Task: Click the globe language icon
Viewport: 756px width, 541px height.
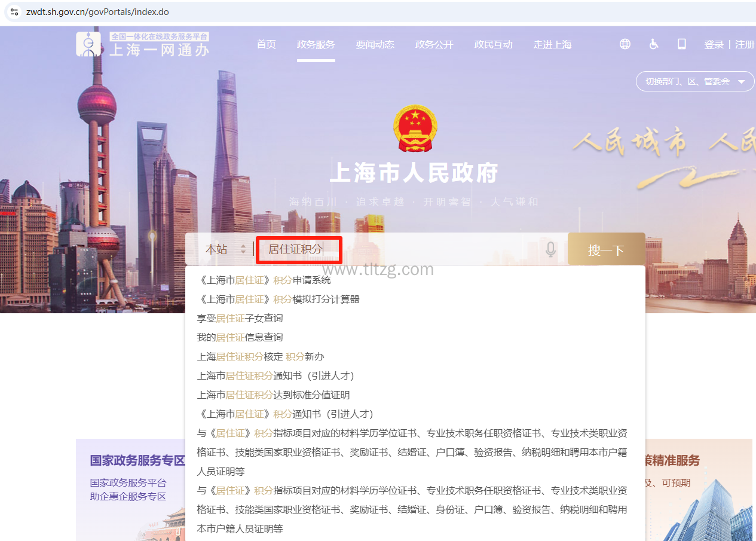Action: tap(625, 44)
